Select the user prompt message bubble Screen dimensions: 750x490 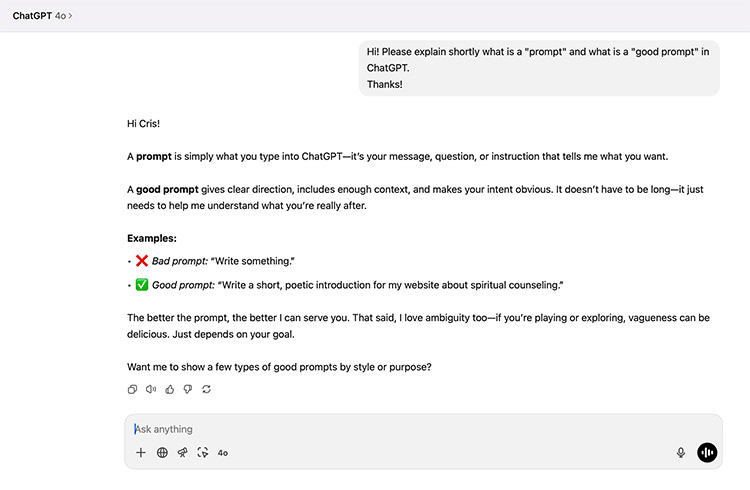click(540, 68)
